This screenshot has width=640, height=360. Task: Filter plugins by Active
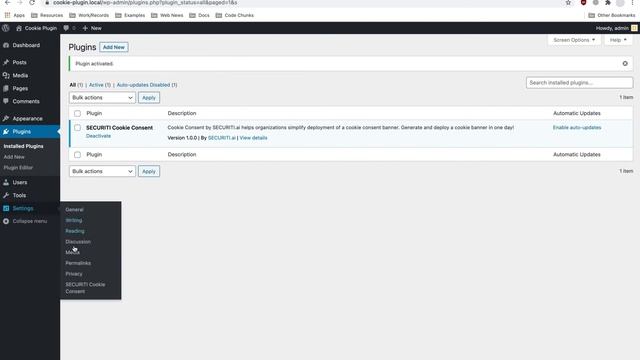point(100,85)
